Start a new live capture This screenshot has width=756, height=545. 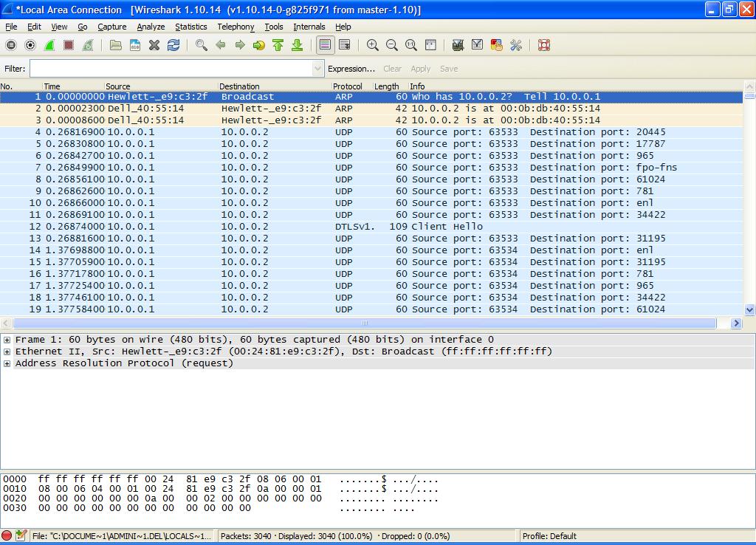(x=50, y=44)
